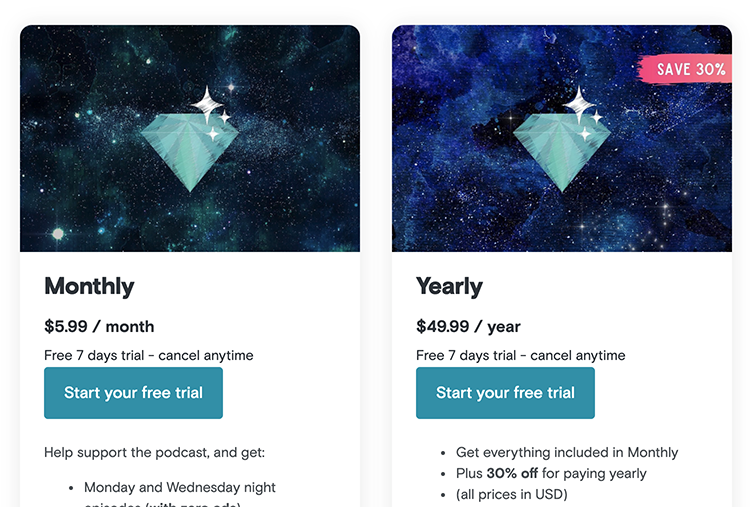The image size is (750, 507).
Task: Click the white sparkle above the Yearly diamond
Action: click(579, 103)
